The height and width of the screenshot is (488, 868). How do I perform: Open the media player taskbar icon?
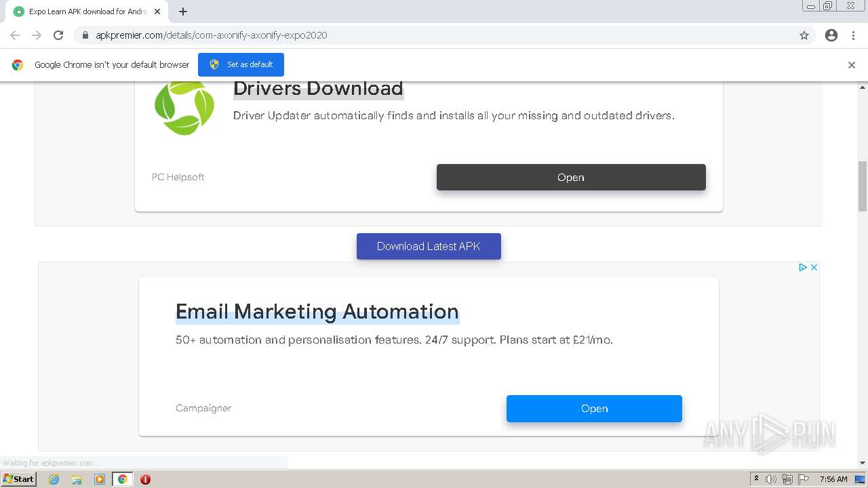click(x=100, y=479)
